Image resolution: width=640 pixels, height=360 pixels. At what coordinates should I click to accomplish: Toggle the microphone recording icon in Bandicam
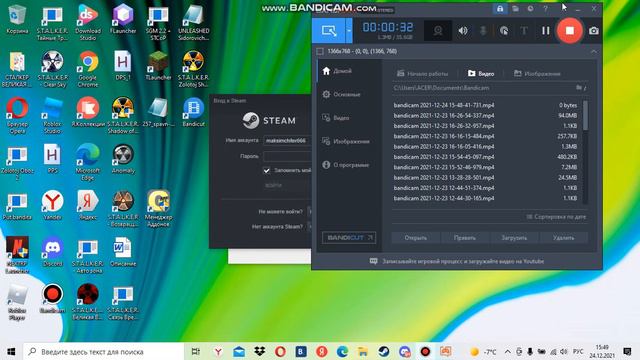(x=483, y=31)
